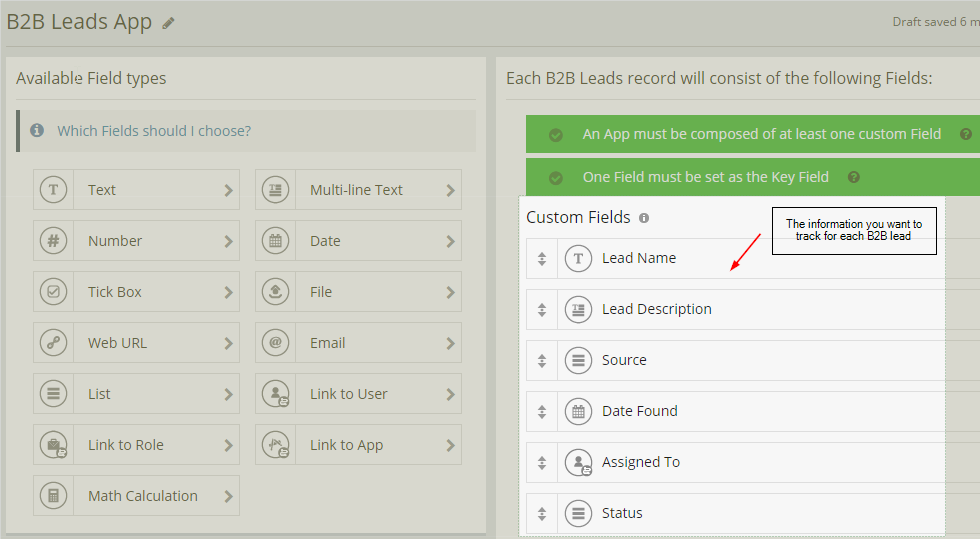This screenshot has height=539, width=980.
Task: Click the File upload field icon
Action: tap(275, 292)
